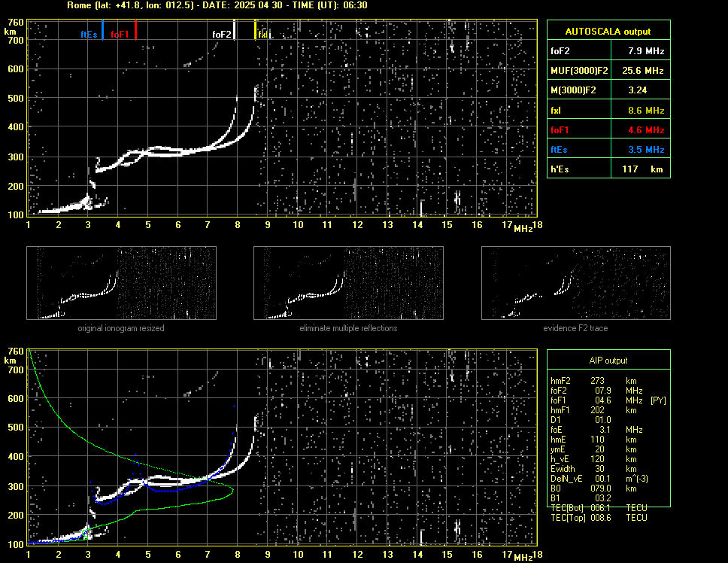Viewport: 728px width, 563px height.
Task: Click the hmF2 273 km row
Action: click(x=593, y=381)
